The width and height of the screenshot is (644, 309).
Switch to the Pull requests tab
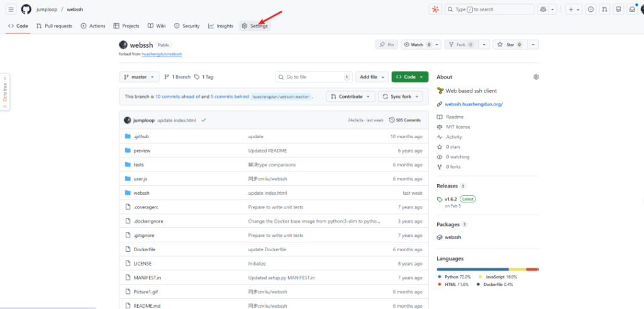click(x=54, y=26)
